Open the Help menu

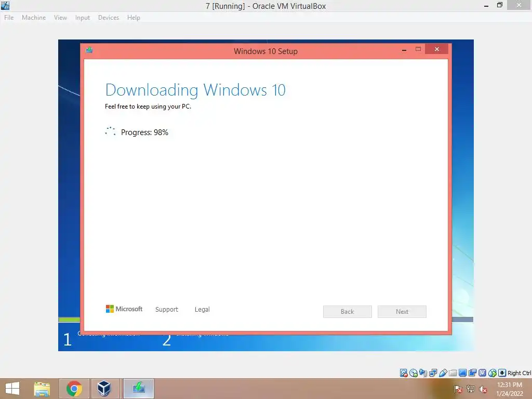pyautogui.click(x=134, y=18)
